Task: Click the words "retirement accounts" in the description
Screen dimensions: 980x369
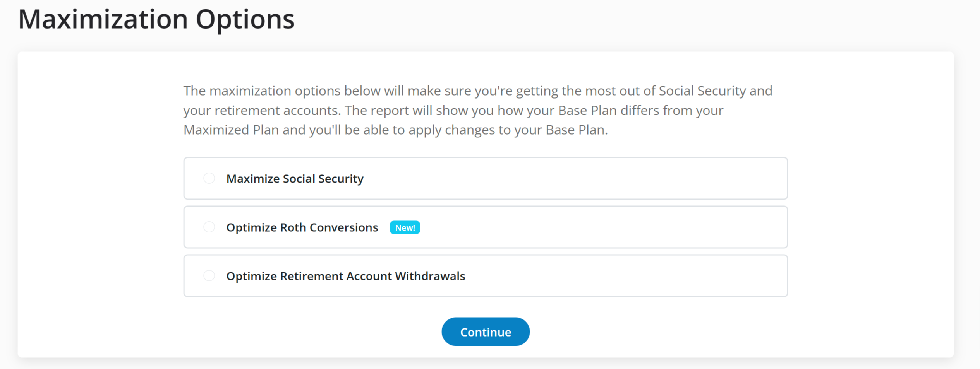Action: point(277,111)
